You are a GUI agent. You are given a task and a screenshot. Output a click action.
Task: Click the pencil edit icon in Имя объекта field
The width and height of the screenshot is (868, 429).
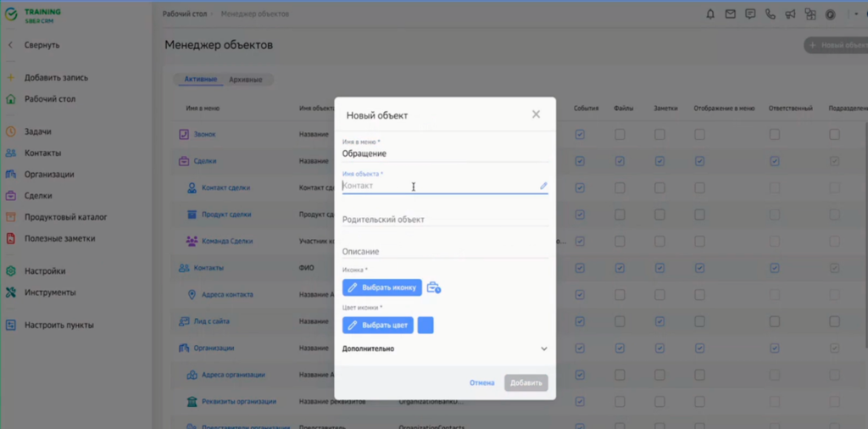(x=543, y=186)
